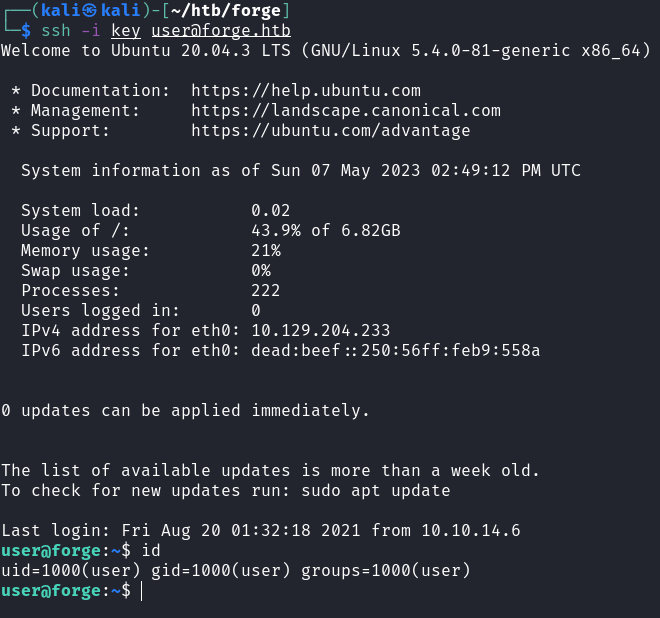Click the IPv6 address dead:beef::250:56ff:feb9:558a
The height and width of the screenshot is (618, 660).
click(395, 351)
